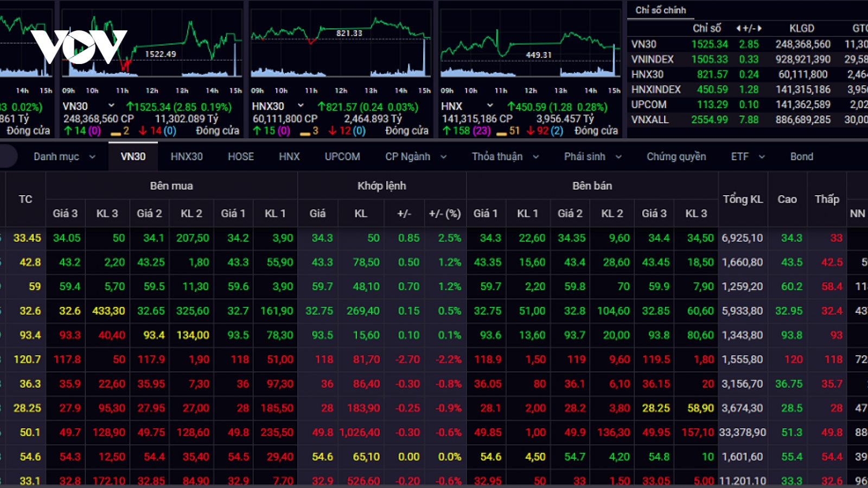Click the right arrow beside +/- header

759,28
